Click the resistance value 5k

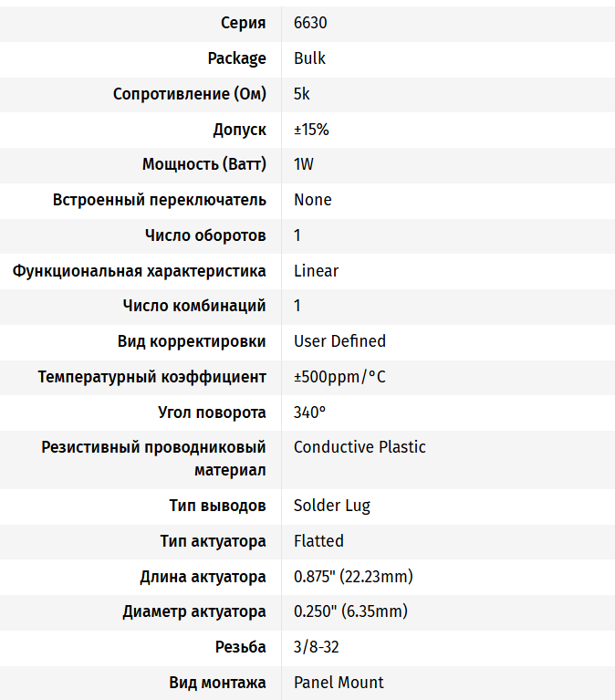(302, 94)
